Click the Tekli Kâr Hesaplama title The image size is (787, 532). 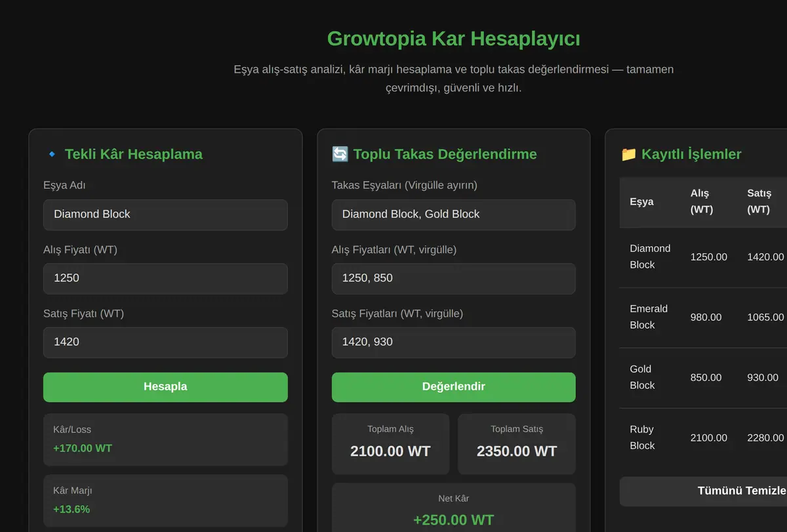click(x=134, y=154)
